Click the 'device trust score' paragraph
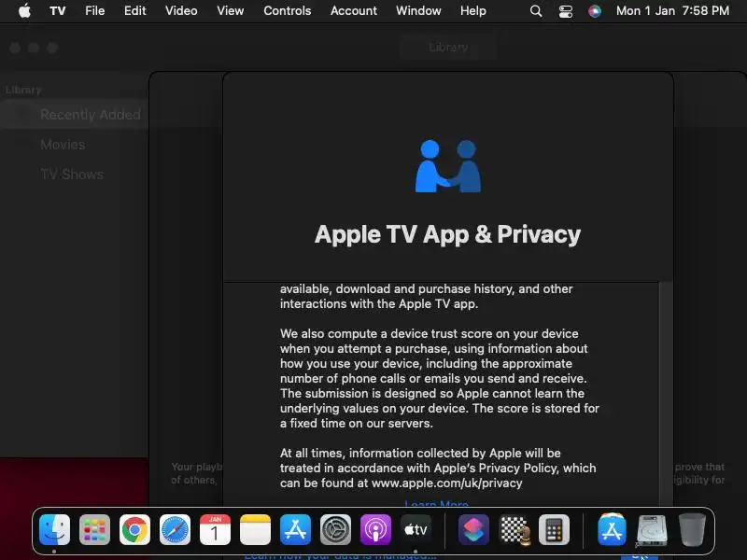Viewport: 747px width, 560px height. pyautogui.click(x=439, y=378)
